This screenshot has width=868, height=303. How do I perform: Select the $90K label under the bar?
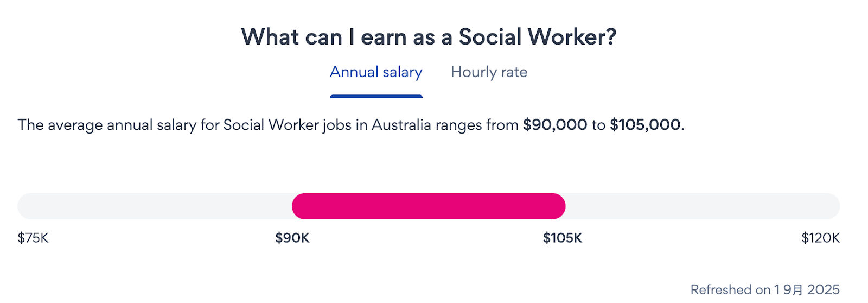point(292,238)
